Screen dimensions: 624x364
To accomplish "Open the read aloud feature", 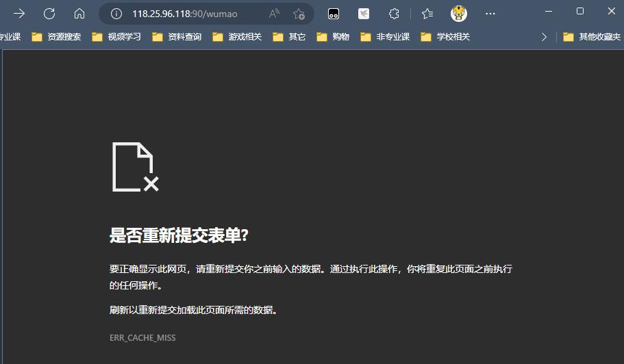I will pyautogui.click(x=274, y=14).
